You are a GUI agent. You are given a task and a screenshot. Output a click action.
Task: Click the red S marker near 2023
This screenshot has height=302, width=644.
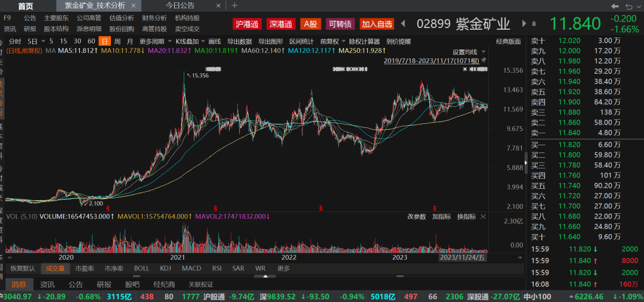[435, 208]
